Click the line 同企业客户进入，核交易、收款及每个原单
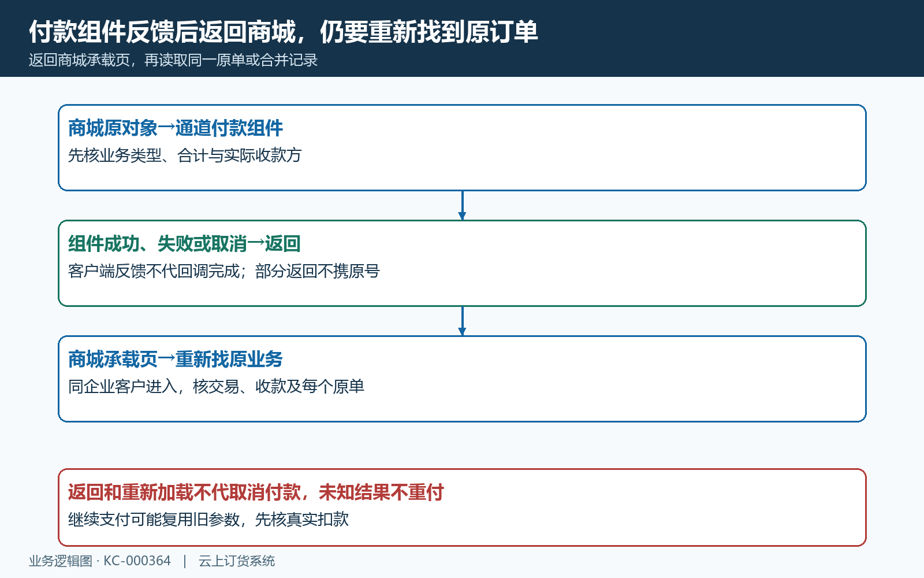This screenshot has width=924, height=578. point(216,387)
